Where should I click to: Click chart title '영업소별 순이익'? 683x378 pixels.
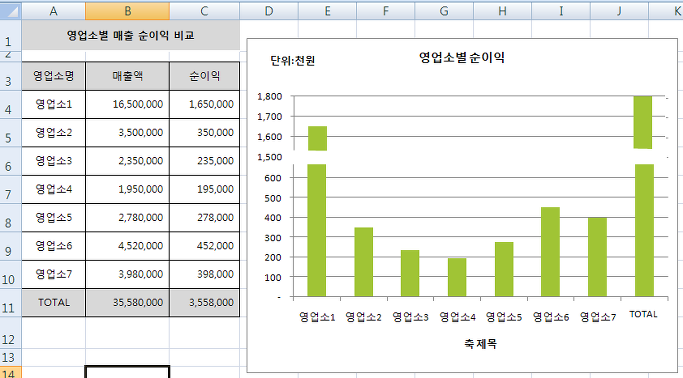click(462, 57)
